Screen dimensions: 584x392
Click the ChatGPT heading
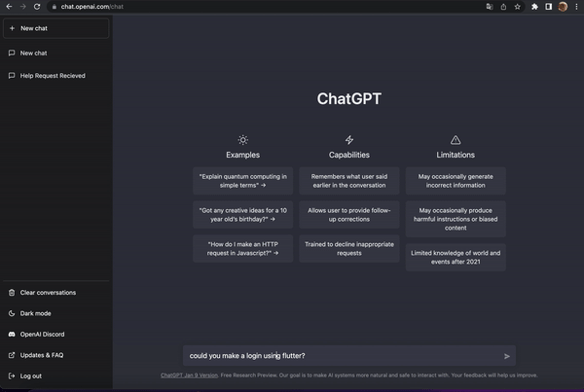point(349,98)
